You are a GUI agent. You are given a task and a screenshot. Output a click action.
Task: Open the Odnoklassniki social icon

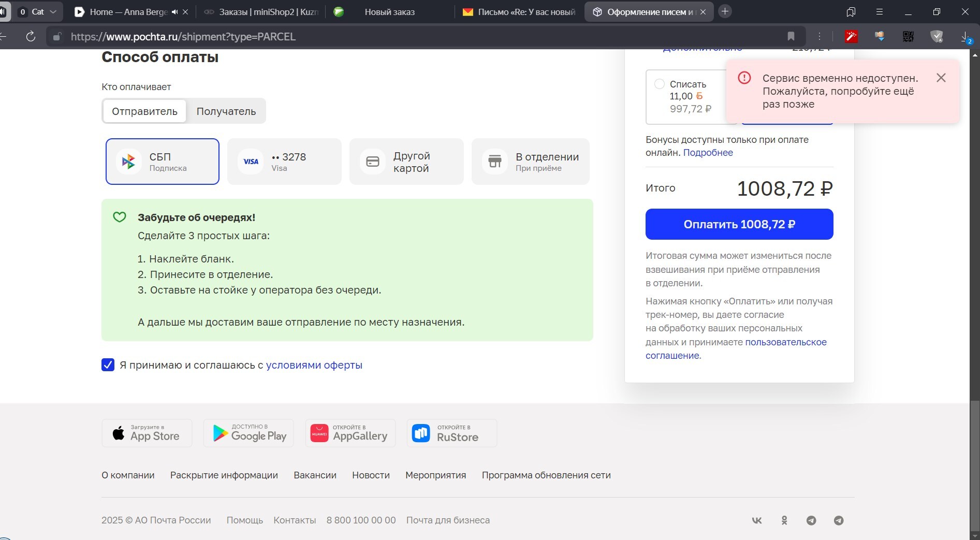click(784, 520)
